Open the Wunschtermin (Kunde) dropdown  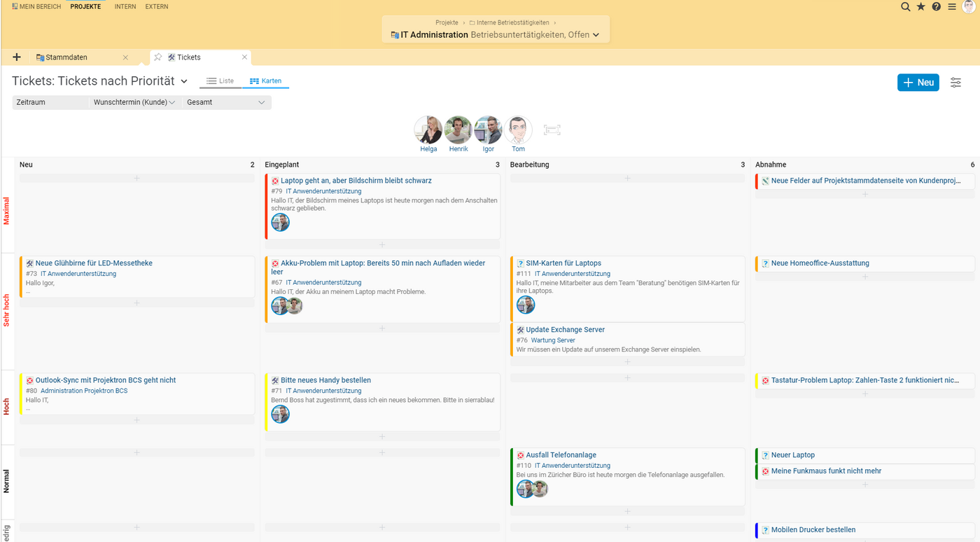(134, 102)
